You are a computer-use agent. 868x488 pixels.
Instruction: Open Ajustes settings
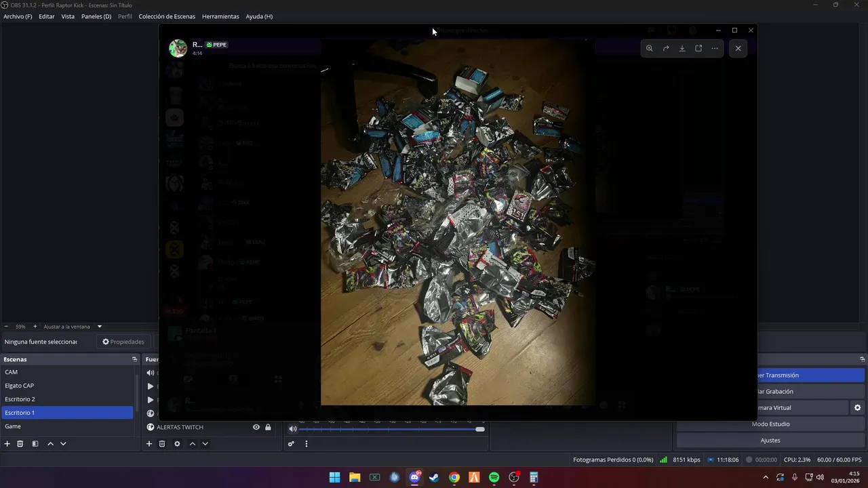tap(770, 440)
